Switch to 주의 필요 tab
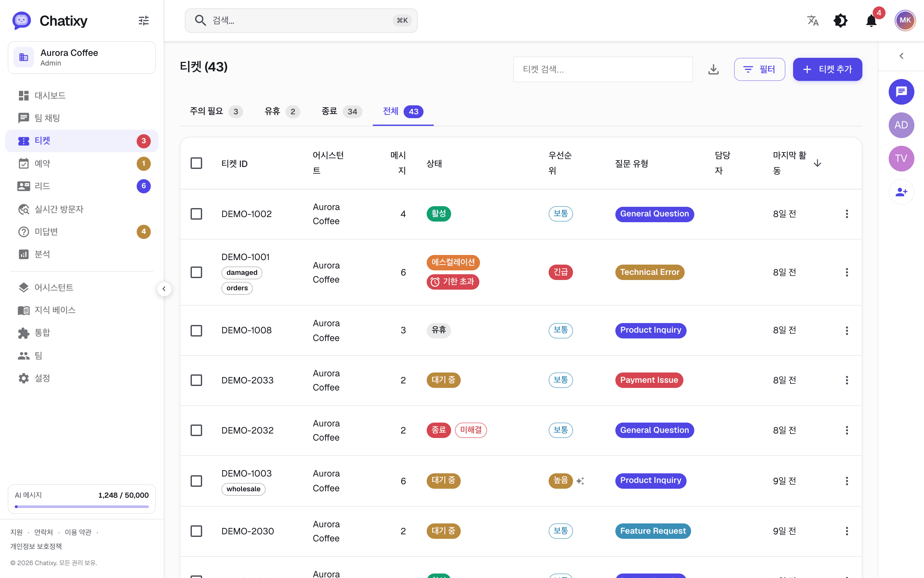Image resolution: width=924 pixels, height=578 pixels. click(216, 111)
